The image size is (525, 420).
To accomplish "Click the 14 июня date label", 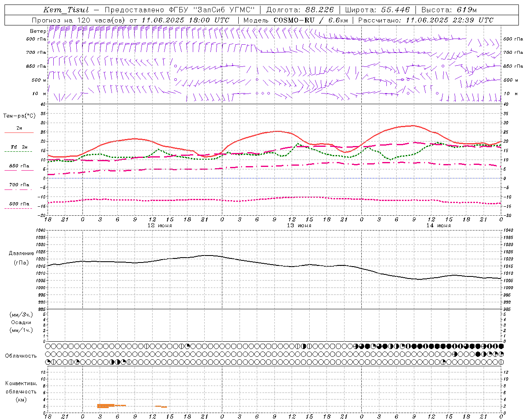I will pos(438,225).
